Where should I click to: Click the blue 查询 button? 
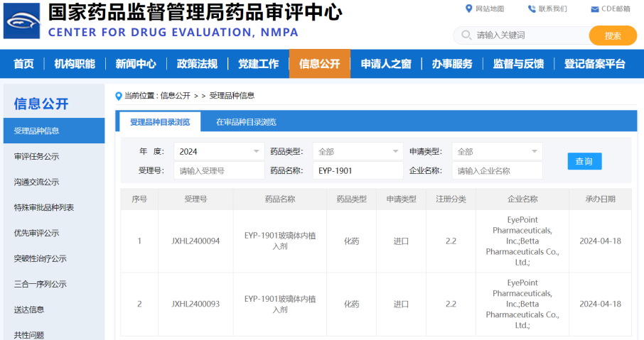(584, 161)
